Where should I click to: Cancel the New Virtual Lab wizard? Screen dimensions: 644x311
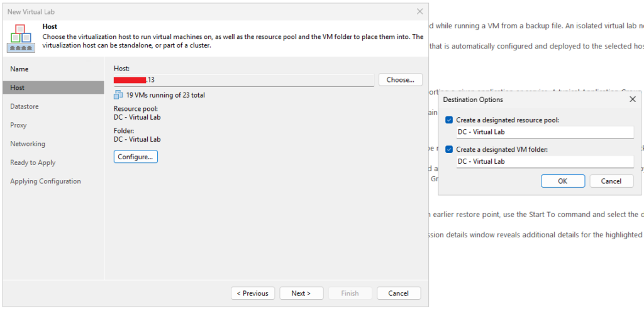(399, 293)
